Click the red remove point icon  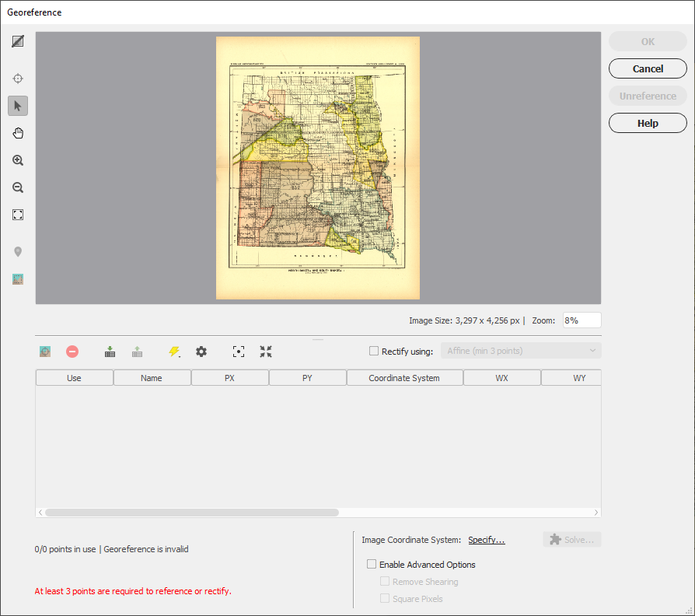(72, 352)
